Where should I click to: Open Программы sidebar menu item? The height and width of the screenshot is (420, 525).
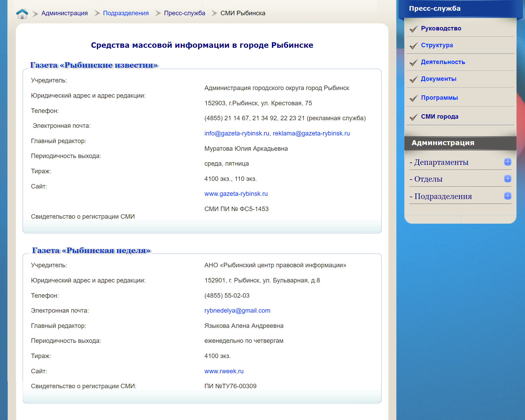(439, 98)
